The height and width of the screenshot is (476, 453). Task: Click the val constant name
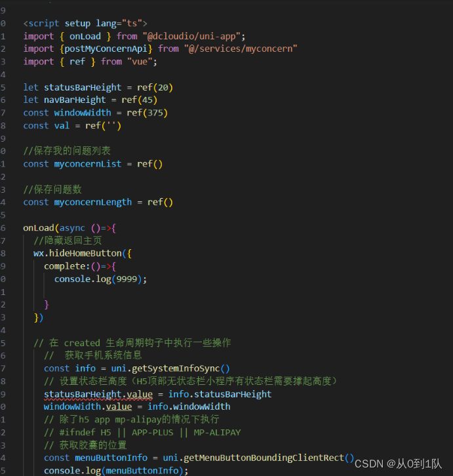pos(62,126)
